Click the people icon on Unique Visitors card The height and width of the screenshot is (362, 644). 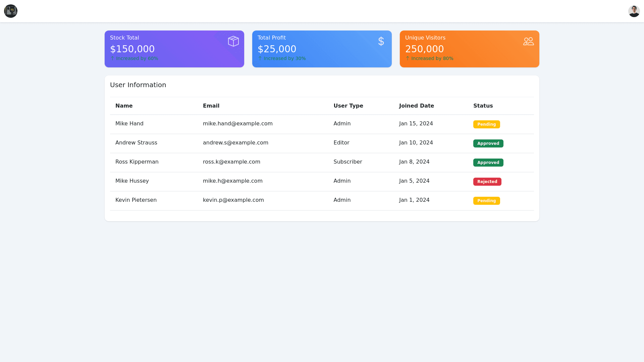[528, 41]
